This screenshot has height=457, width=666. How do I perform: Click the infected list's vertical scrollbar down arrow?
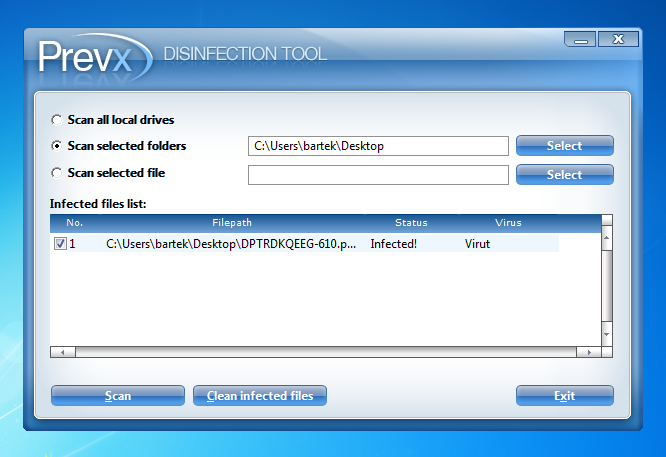click(605, 337)
